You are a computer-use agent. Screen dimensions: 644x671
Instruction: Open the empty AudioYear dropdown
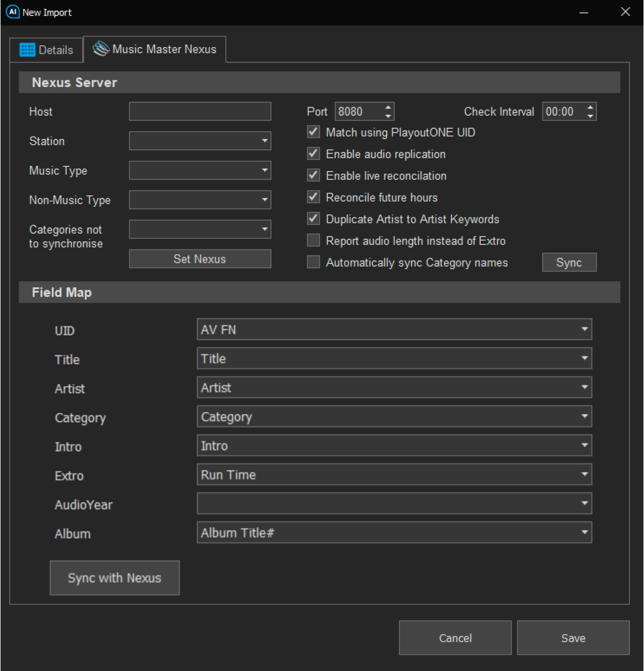394,504
